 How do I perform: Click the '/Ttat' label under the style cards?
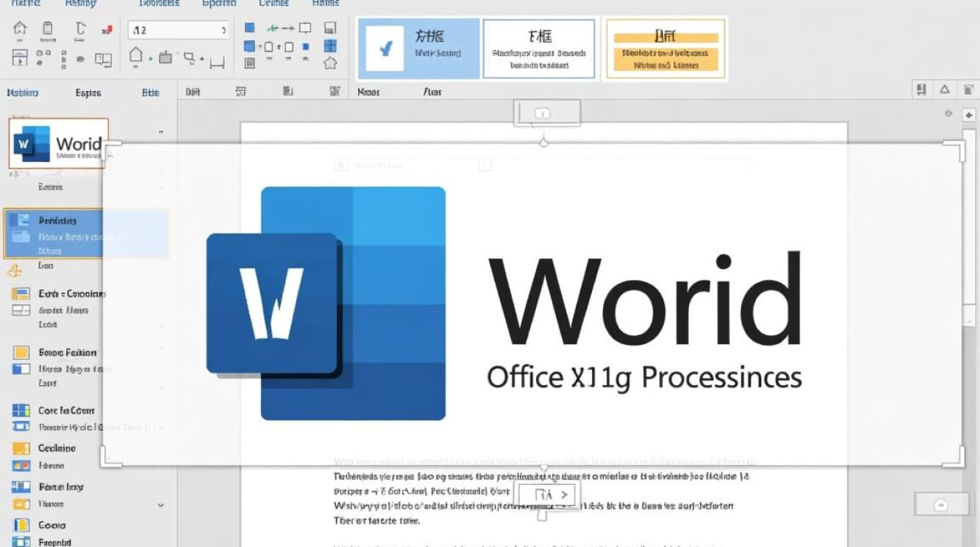(432, 93)
